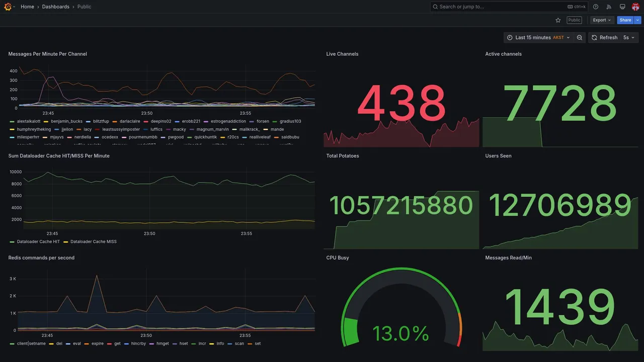
Task: Open Dashboards from the breadcrumb
Action: pyautogui.click(x=56, y=7)
